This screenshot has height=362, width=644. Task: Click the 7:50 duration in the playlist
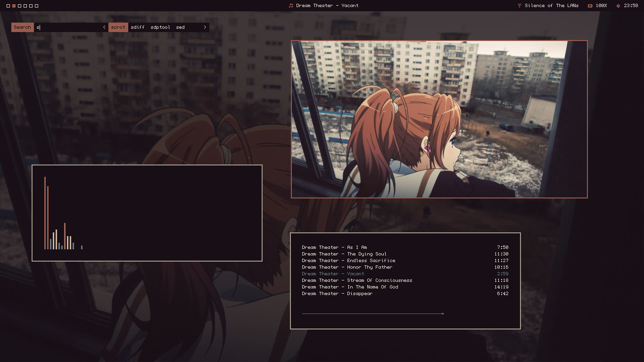click(503, 247)
